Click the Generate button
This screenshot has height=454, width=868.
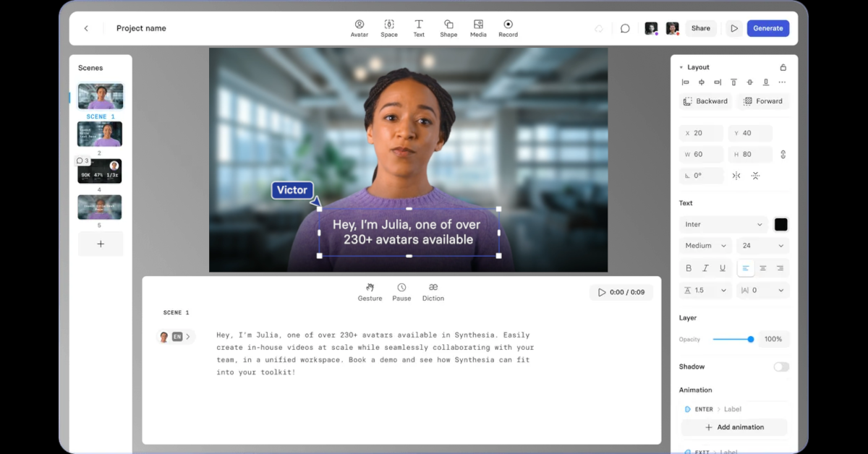tap(768, 28)
